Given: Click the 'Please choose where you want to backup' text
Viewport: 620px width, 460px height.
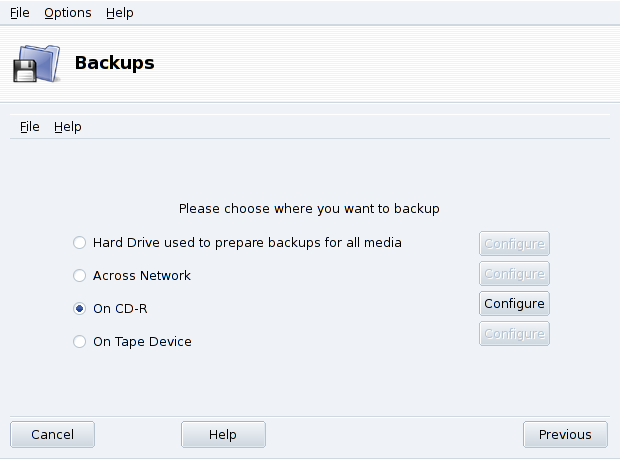Looking at the screenshot, I should pyautogui.click(x=309, y=209).
